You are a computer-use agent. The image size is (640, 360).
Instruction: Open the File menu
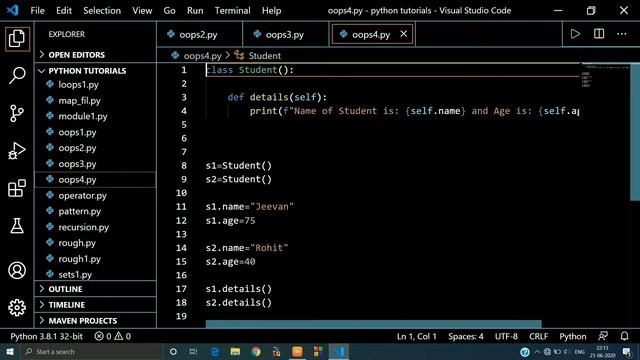(x=38, y=10)
